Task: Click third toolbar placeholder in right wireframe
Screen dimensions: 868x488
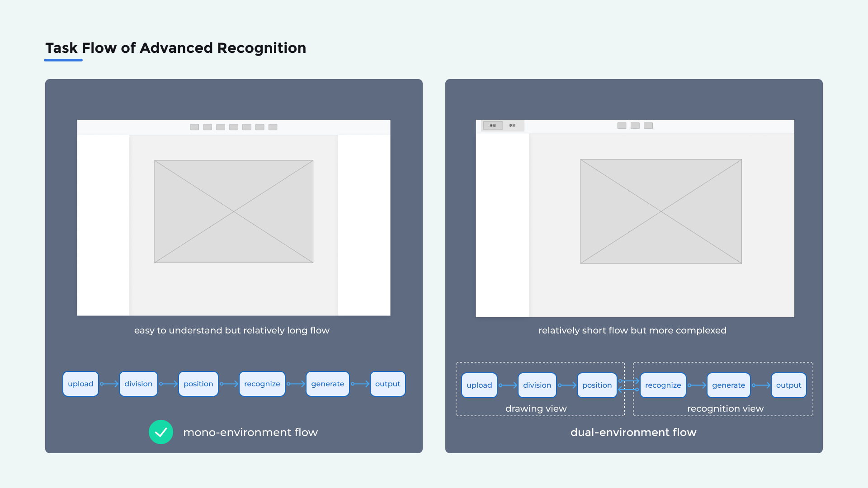Action: coord(648,126)
